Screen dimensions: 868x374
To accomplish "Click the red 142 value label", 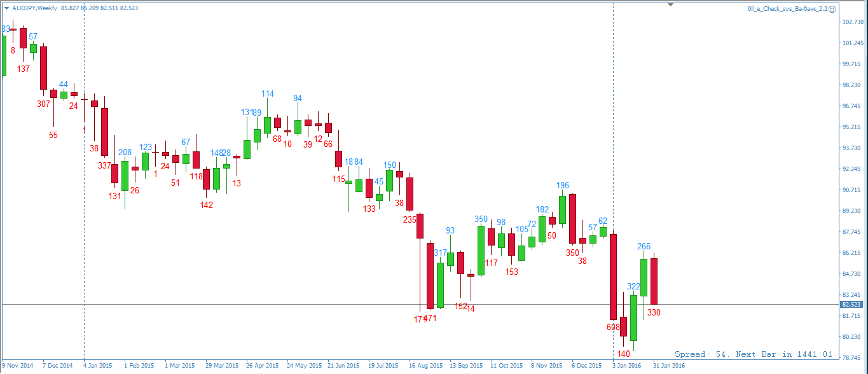I will (x=206, y=205).
